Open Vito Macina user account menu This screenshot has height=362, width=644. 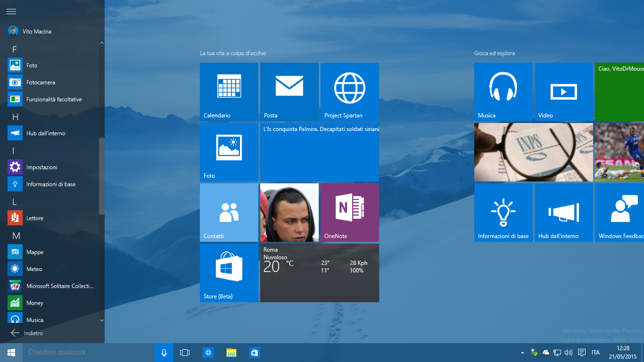[30, 31]
